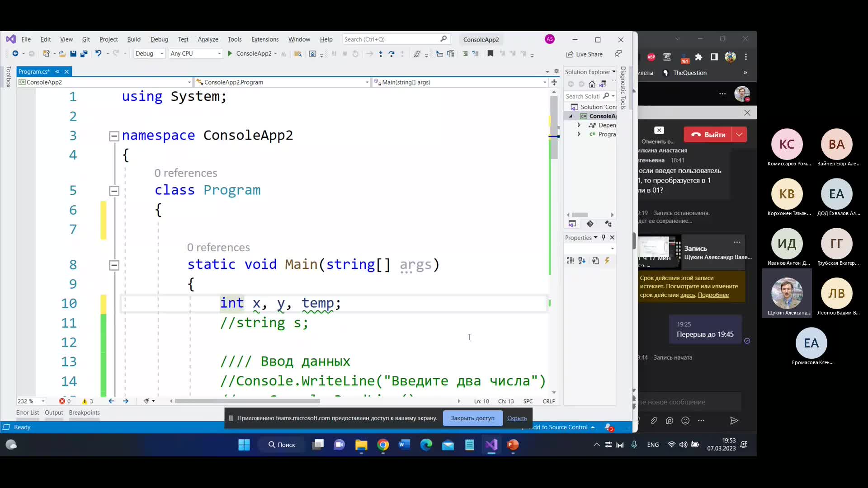Collapse the Main method code block

click(x=114, y=265)
